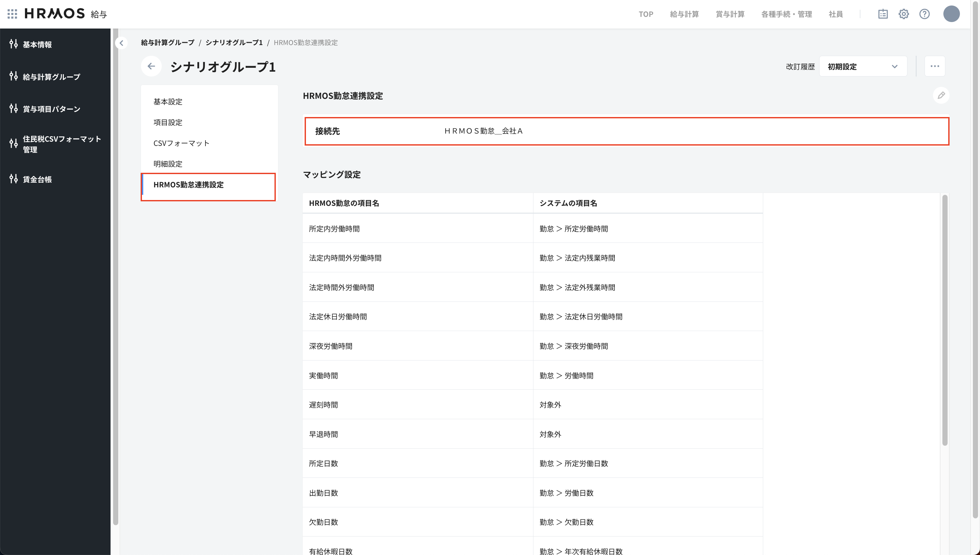
Task: Click the pencil edit icon for HRMOS勤怠連携設定
Action: point(941,95)
